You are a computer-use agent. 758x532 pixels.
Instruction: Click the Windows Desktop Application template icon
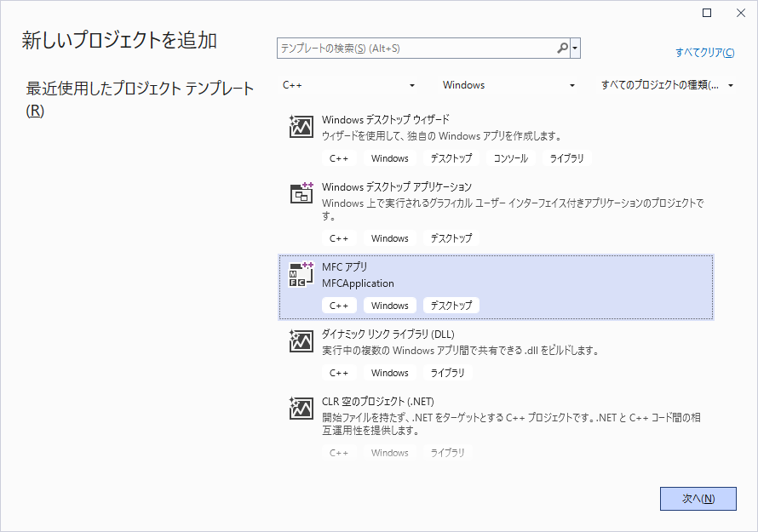(x=301, y=194)
